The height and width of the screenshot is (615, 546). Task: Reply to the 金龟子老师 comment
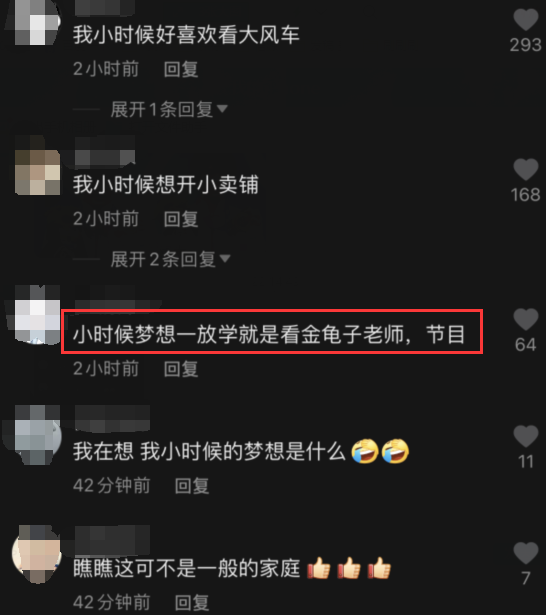(181, 369)
